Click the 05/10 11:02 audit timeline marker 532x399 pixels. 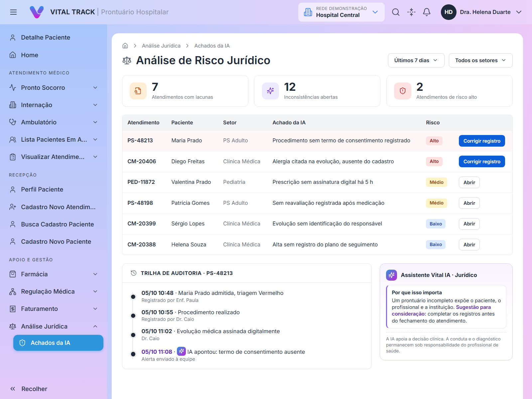(133, 335)
